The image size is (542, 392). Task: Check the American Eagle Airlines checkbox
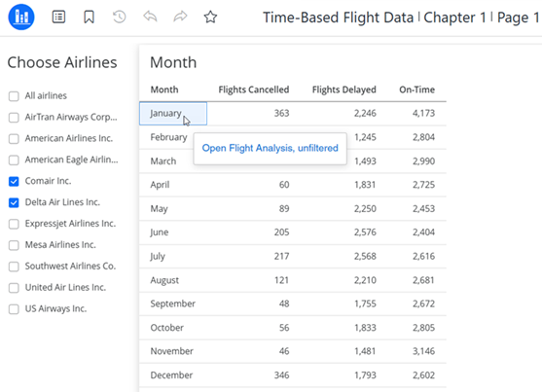pyautogui.click(x=14, y=160)
